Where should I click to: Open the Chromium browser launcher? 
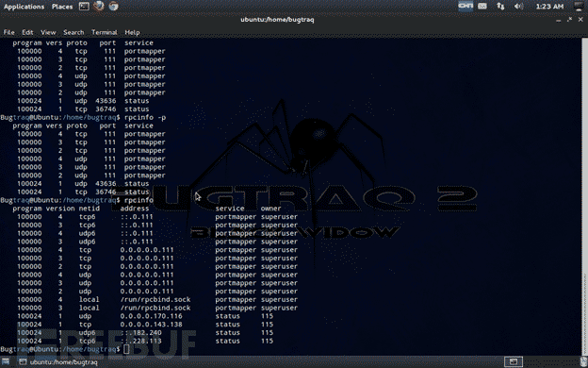tap(113, 6)
